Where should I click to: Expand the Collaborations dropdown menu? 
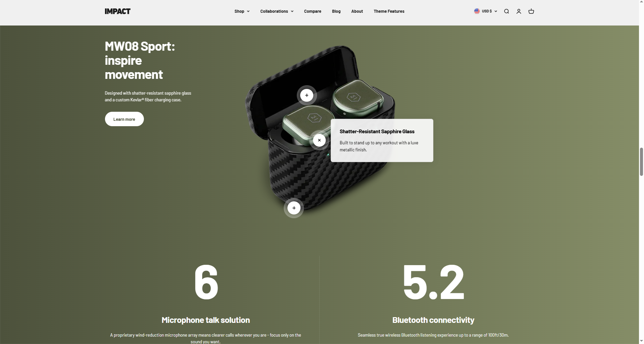pyautogui.click(x=277, y=11)
